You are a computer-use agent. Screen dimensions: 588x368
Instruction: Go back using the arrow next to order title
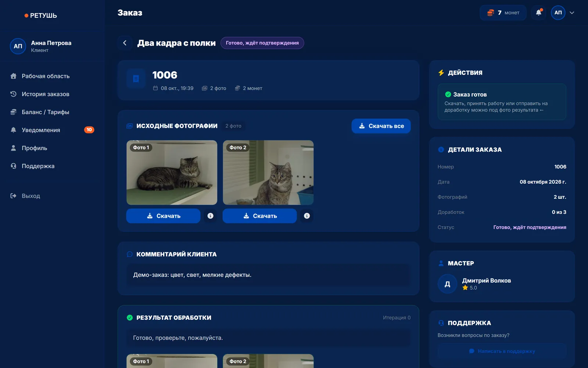[125, 43]
